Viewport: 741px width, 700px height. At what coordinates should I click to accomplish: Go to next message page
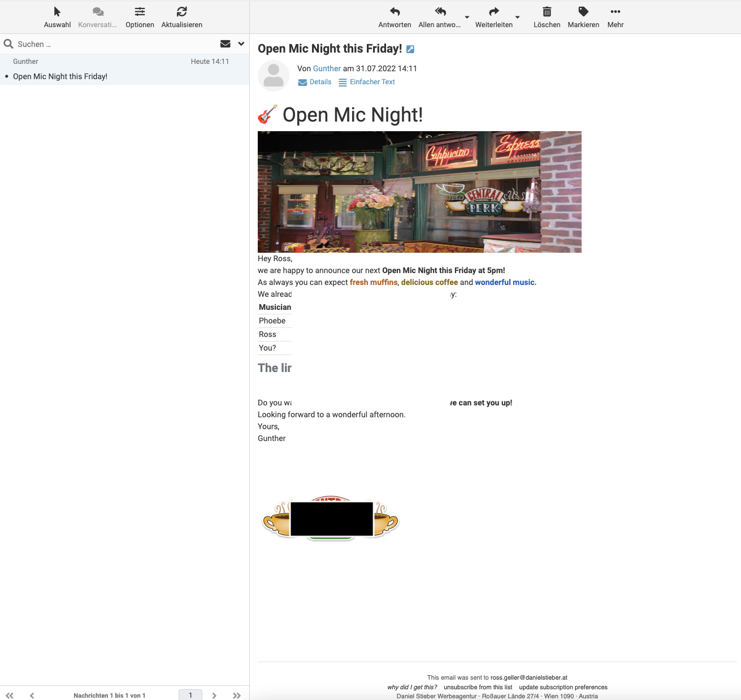pos(214,695)
